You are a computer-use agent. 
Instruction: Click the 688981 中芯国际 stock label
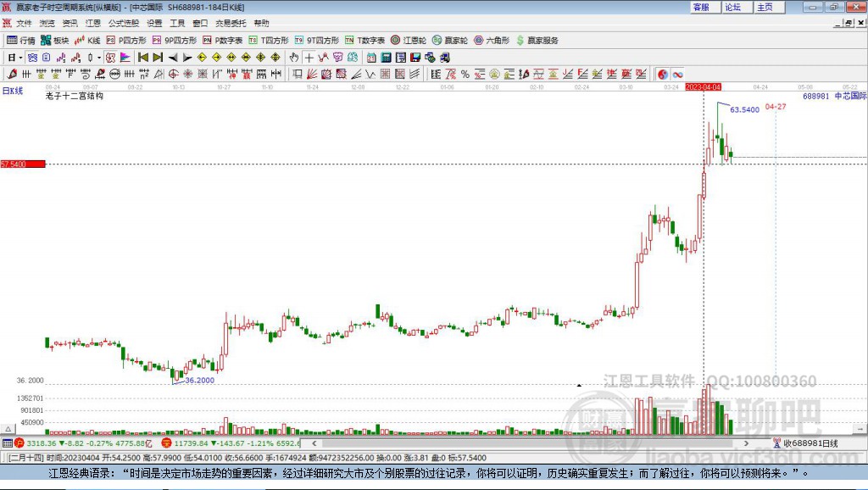835,96
